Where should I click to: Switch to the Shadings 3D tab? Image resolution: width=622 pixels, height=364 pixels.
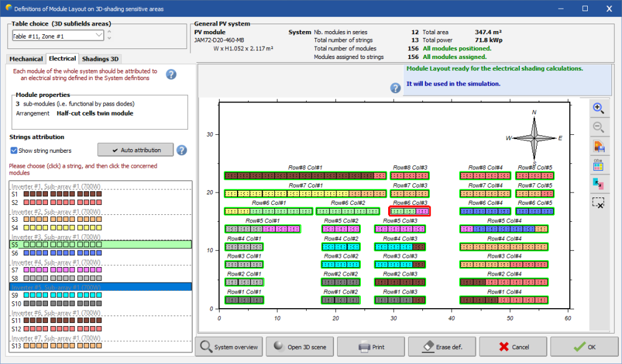[x=100, y=59]
